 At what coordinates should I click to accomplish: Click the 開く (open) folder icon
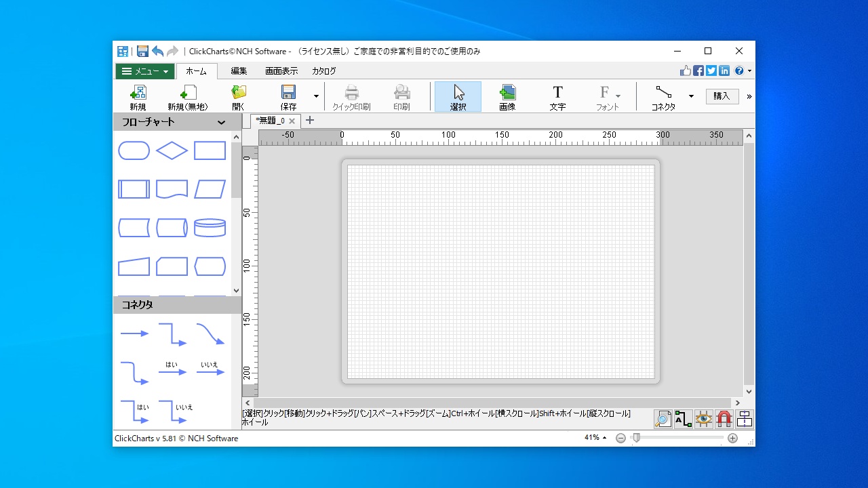point(238,97)
